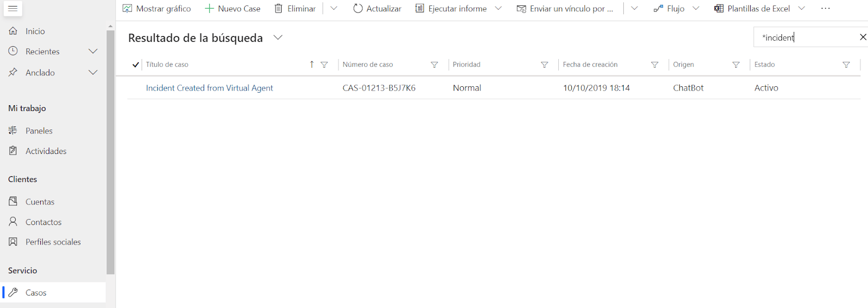Open Cuentas in the sidebar
This screenshot has height=308, width=868.
point(40,202)
